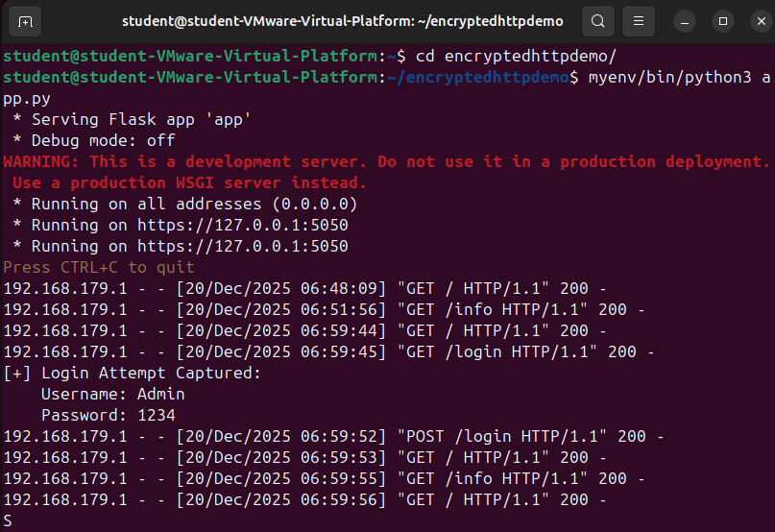The width and height of the screenshot is (775, 532).
Task: Click the 'Press CTRL+C to quit' text
Action: pyautogui.click(x=99, y=267)
